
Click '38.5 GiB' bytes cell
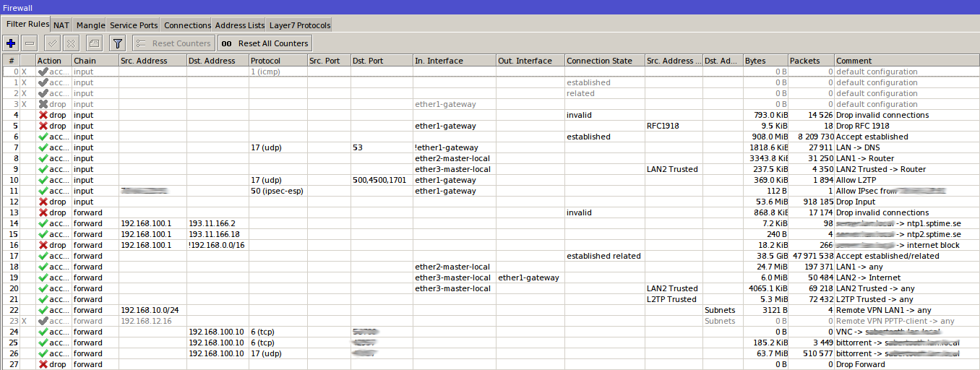coord(765,256)
